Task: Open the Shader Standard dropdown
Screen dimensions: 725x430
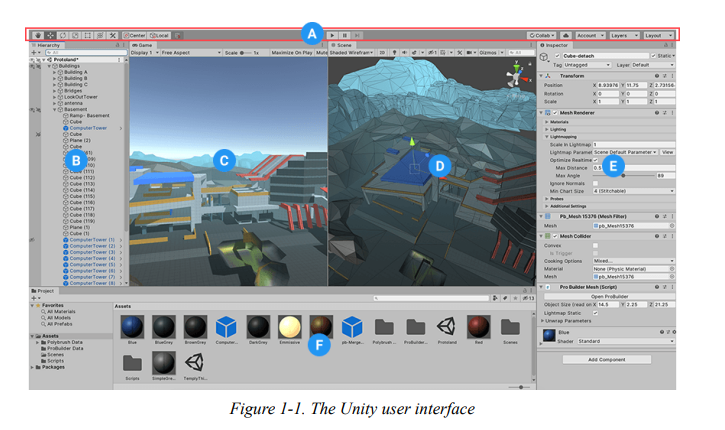Action: point(626,341)
